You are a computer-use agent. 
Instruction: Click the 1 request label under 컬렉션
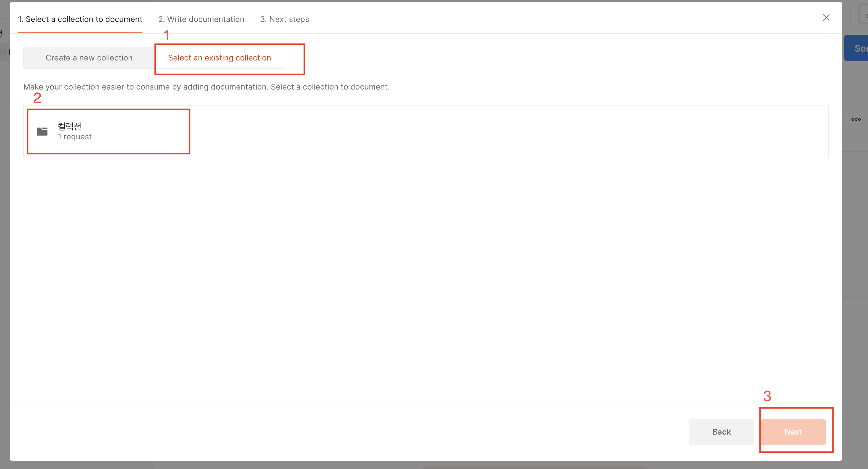point(74,137)
